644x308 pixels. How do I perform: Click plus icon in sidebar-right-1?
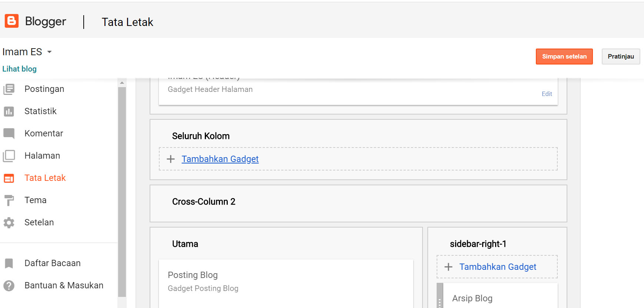click(x=448, y=267)
